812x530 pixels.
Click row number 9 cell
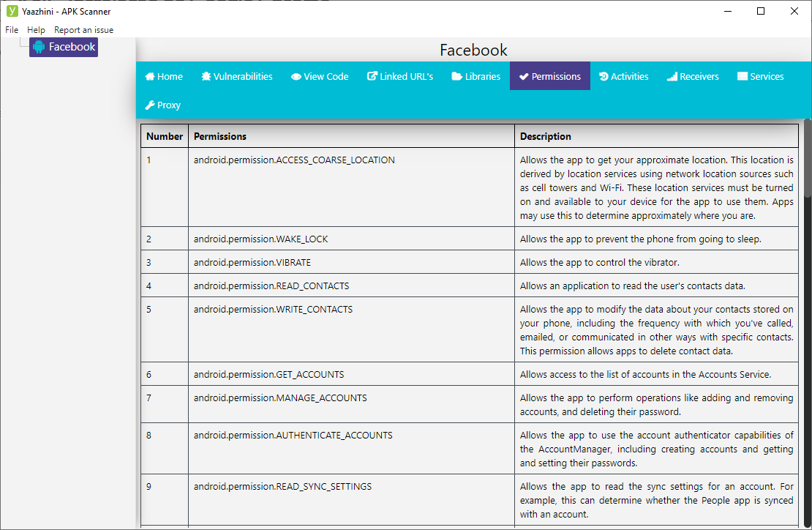[165, 500]
